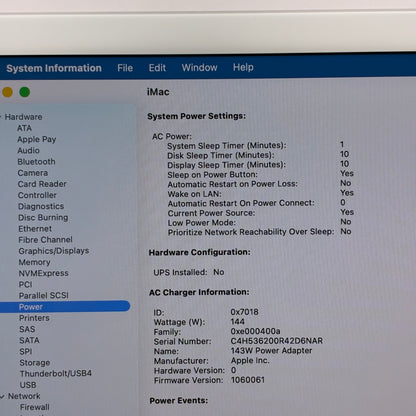Click the Power Events heading

point(179,401)
